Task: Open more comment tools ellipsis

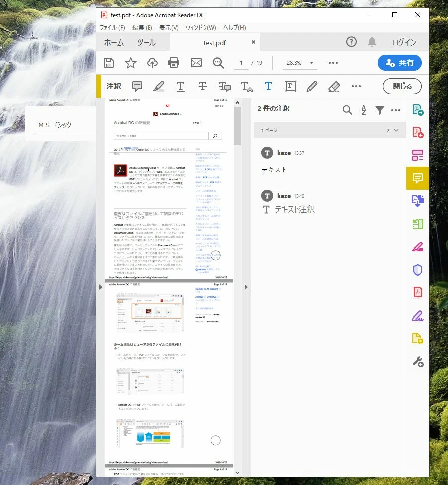Action: point(356,86)
